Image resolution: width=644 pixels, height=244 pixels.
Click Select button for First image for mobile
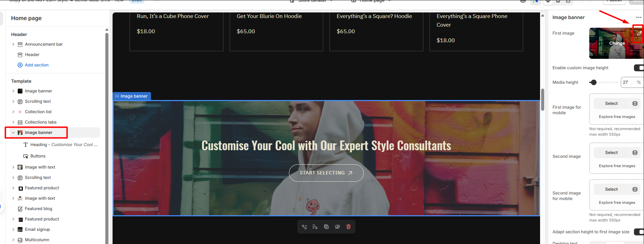[x=611, y=103]
